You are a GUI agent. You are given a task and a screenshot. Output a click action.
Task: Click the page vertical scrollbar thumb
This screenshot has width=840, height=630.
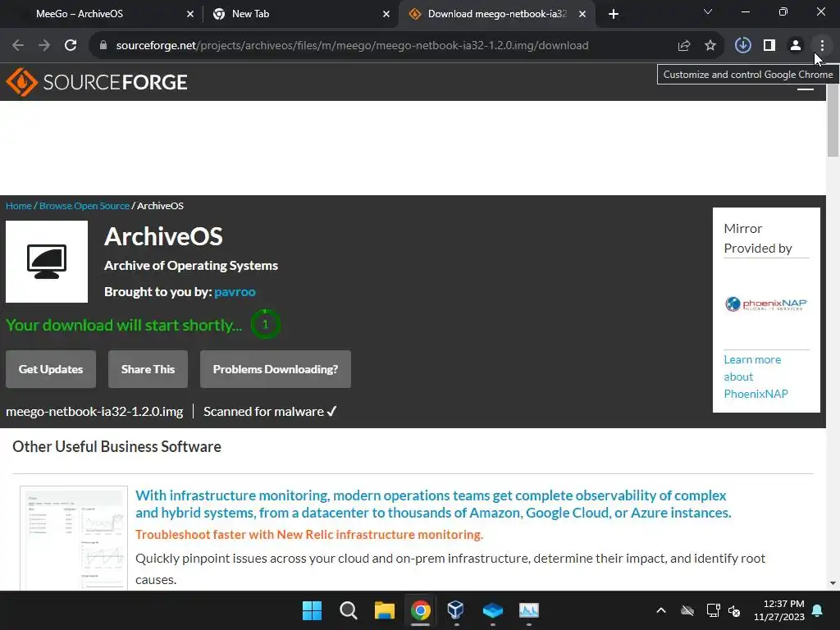coord(833,120)
